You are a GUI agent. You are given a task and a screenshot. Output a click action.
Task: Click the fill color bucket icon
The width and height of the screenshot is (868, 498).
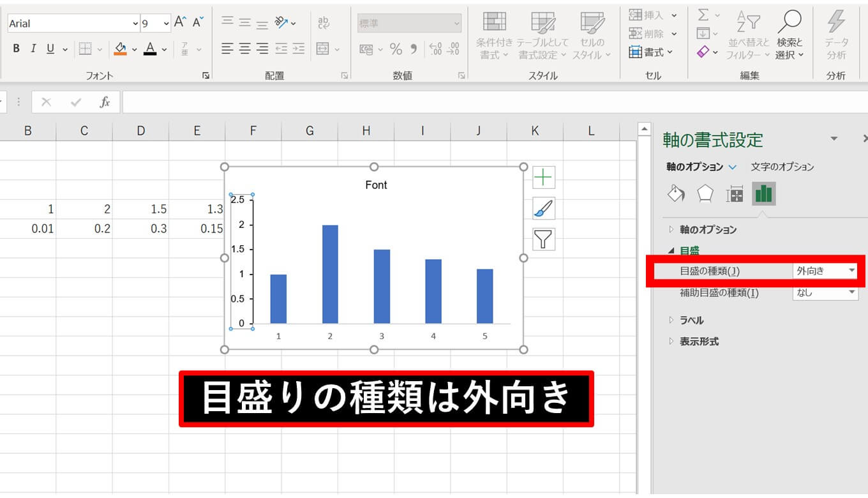click(120, 49)
